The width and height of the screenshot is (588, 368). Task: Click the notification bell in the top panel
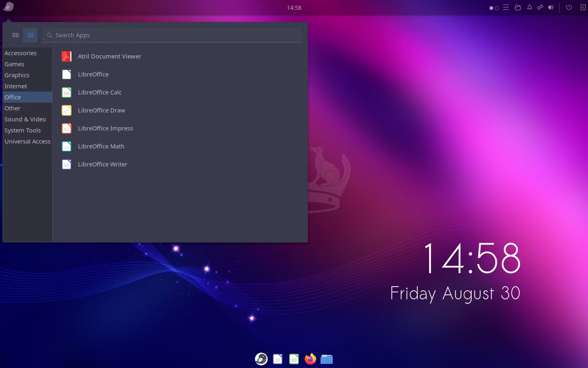click(x=530, y=7)
